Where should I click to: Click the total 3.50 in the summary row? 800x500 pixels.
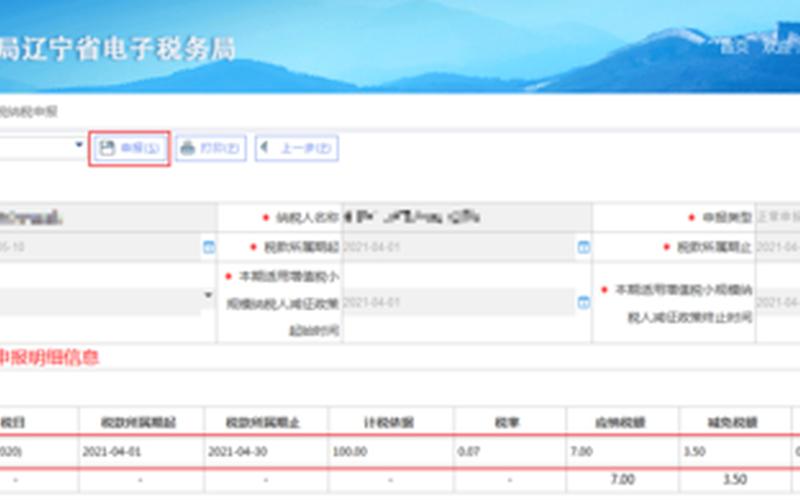pyautogui.click(x=735, y=480)
